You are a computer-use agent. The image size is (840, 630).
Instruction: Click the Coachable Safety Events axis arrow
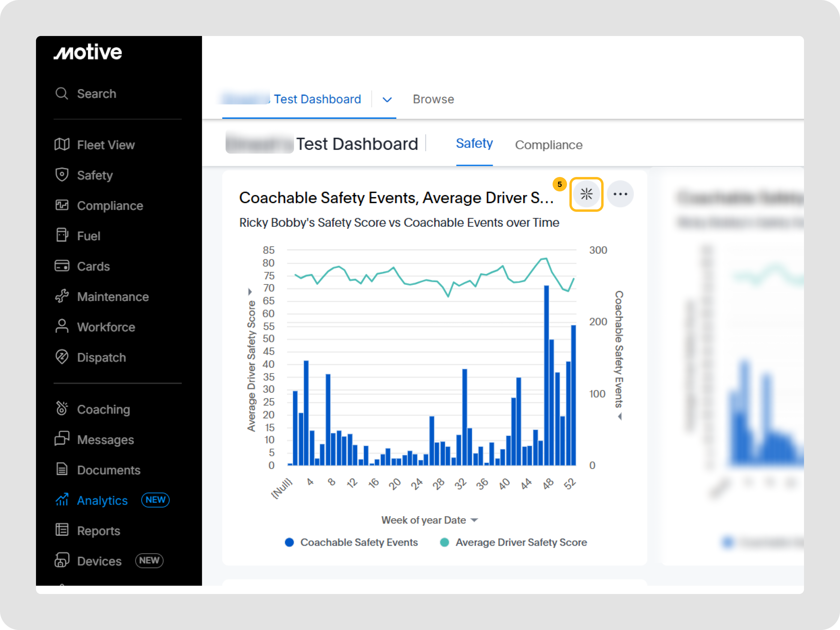[x=620, y=417]
